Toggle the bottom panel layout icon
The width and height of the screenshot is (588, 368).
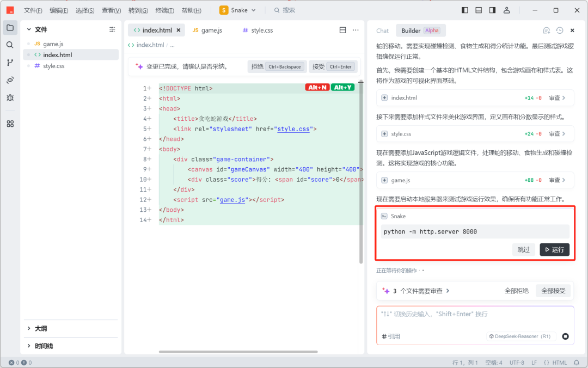(x=479, y=10)
